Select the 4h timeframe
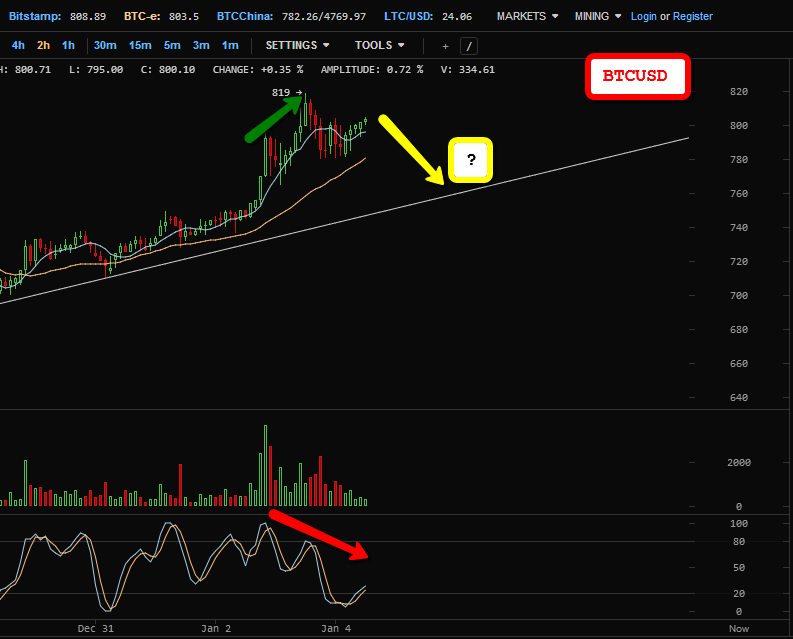Screen dimensions: 793x639 [x=18, y=46]
